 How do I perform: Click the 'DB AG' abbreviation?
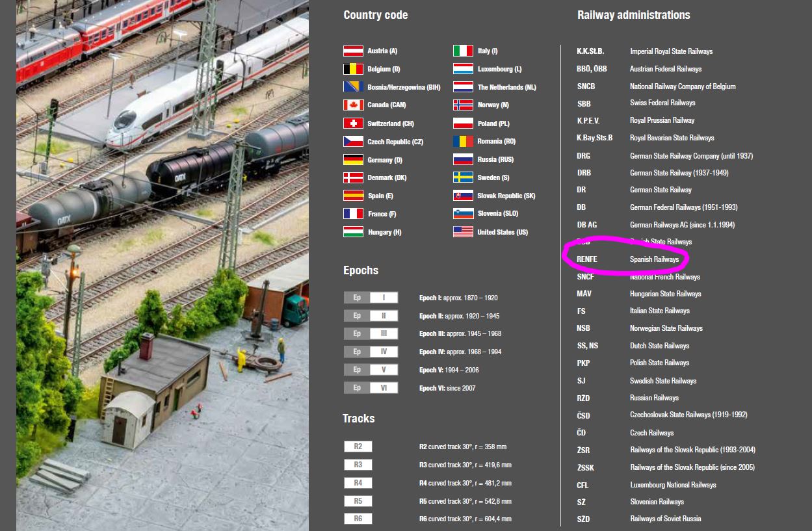point(587,225)
